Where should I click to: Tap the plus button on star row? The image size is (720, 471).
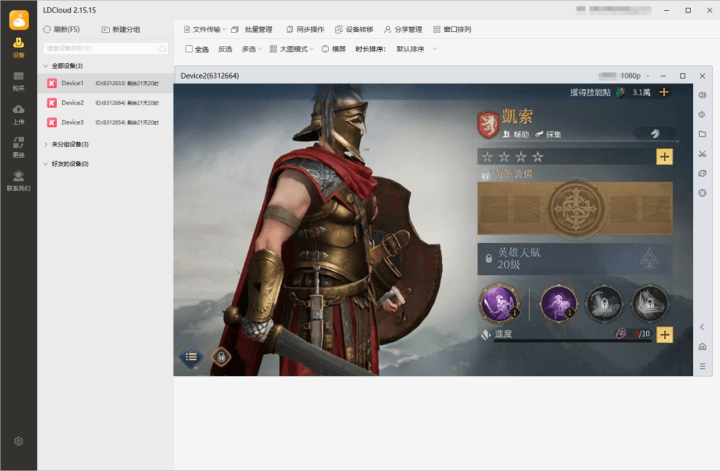664,157
